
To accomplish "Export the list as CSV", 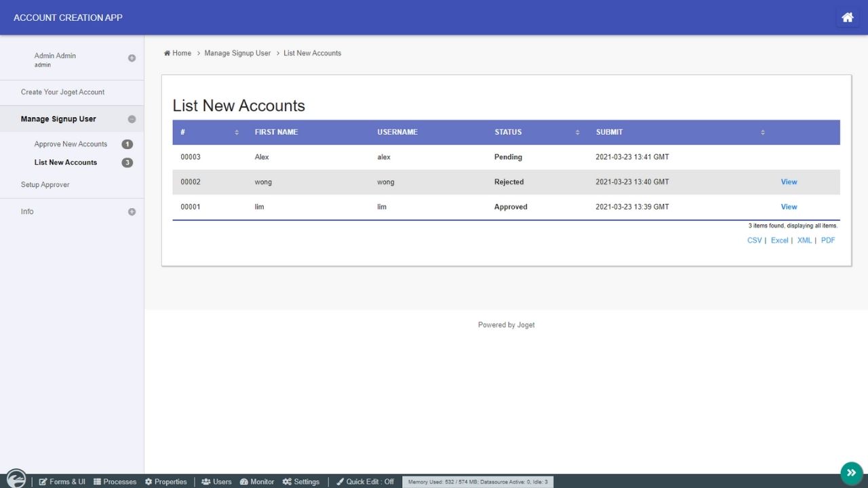I will 754,241.
